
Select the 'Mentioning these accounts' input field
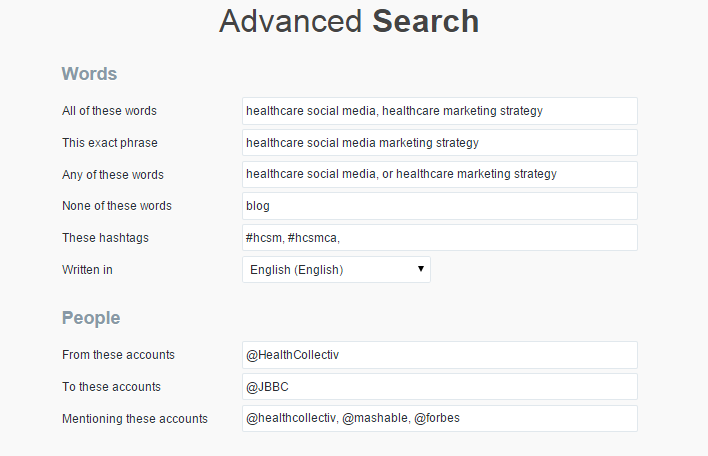[439, 418]
